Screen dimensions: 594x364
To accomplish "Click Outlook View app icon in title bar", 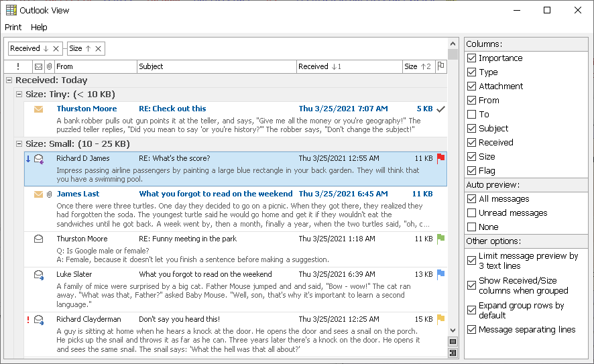I will [11, 10].
